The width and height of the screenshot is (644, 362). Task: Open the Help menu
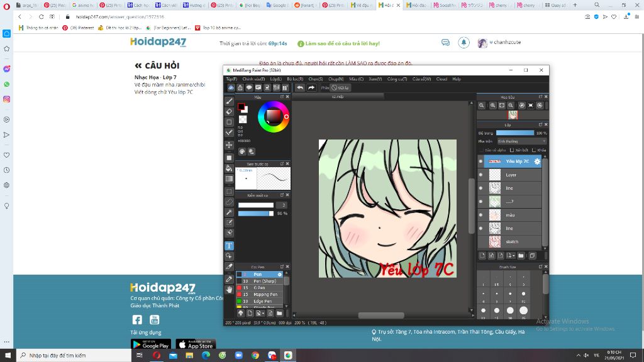(457, 79)
